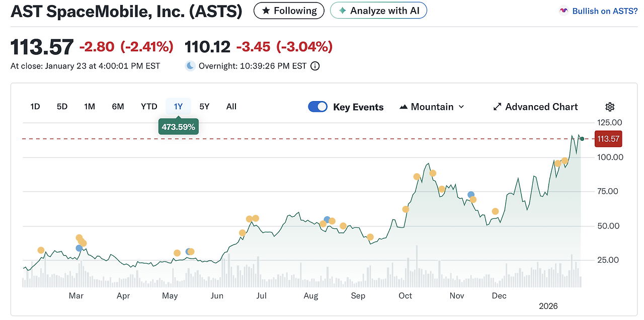Open the Mountain chart type dropdown
The width and height of the screenshot is (644, 320).
[x=432, y=107]
